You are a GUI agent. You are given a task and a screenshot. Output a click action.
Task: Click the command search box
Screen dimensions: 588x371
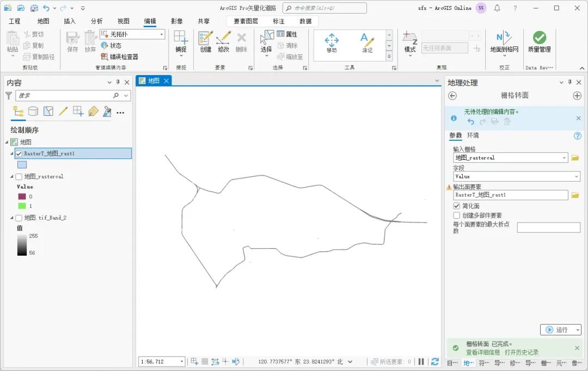[324, 8]
